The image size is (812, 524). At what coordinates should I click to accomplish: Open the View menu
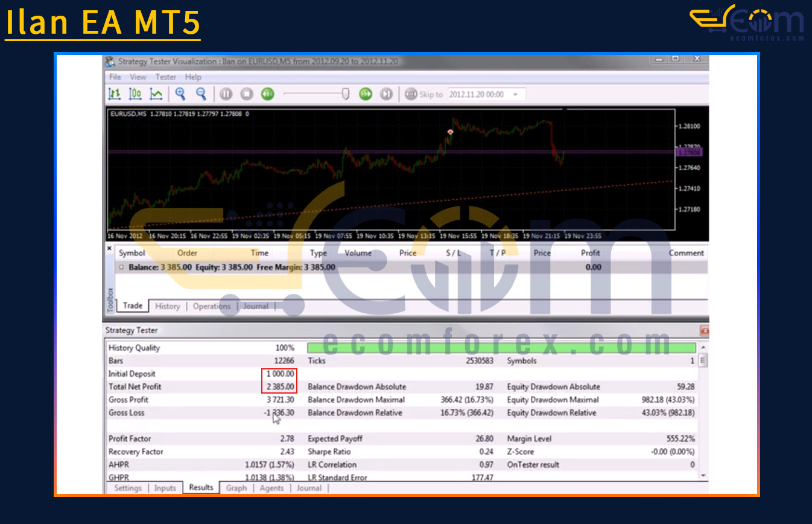click(x=138, y=77)
